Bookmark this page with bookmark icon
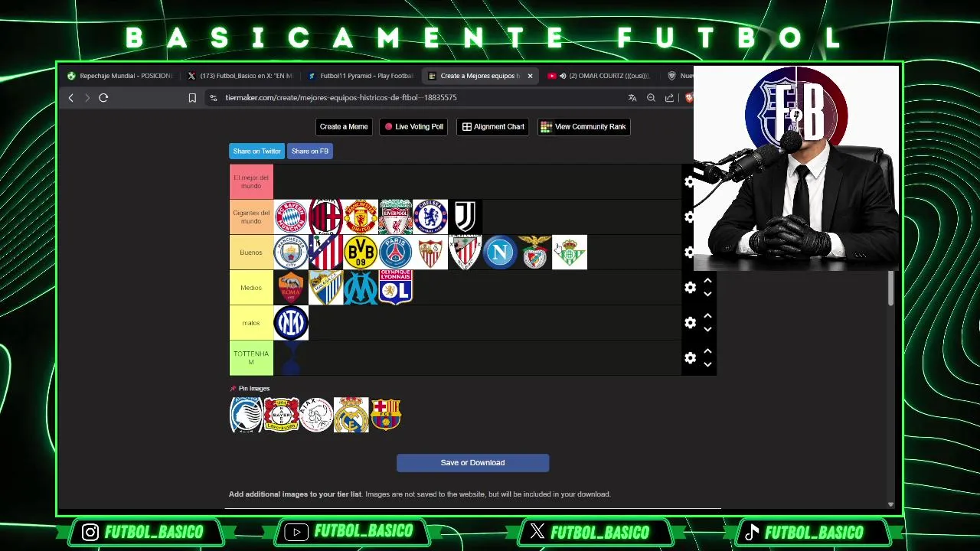Image resolution: width=980 pixels, height=551 pixels. tap(192, 98)
